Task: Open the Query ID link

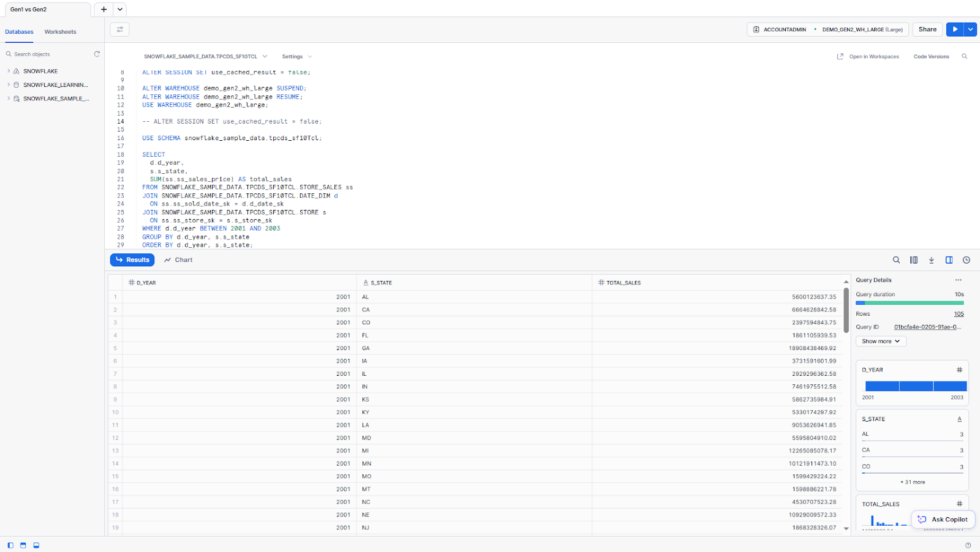Action: click(x=927, y=327)
